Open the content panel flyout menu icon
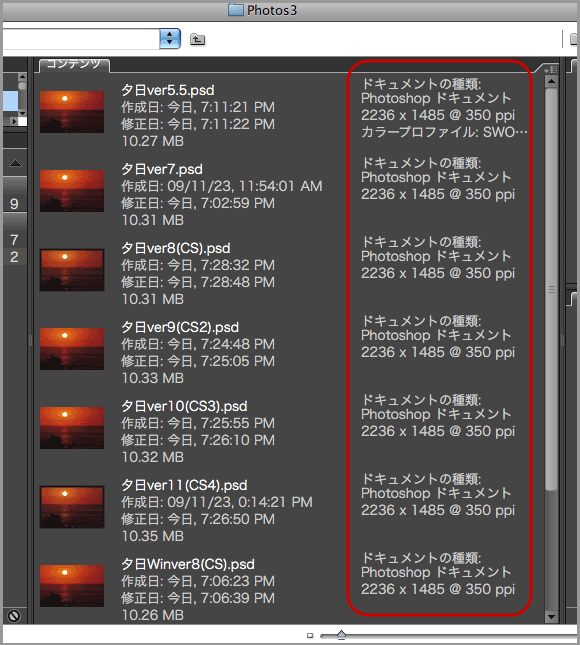Screen dimensions: 580x645 click(550, 69)
